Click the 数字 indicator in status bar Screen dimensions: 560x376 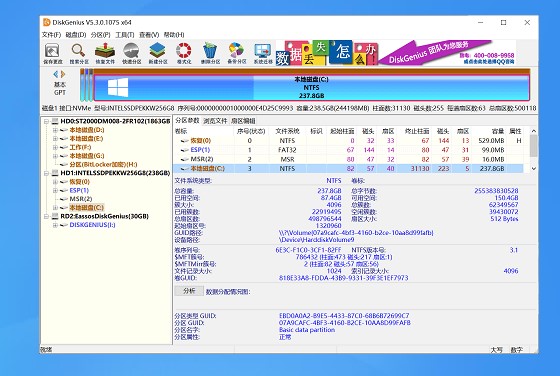pos(516,350)
